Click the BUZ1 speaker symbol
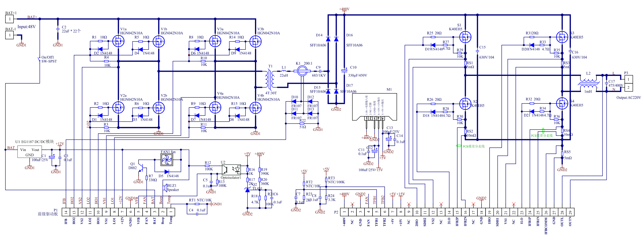The image size is (644, 240). pyautogui.click(x=165, y=188)
